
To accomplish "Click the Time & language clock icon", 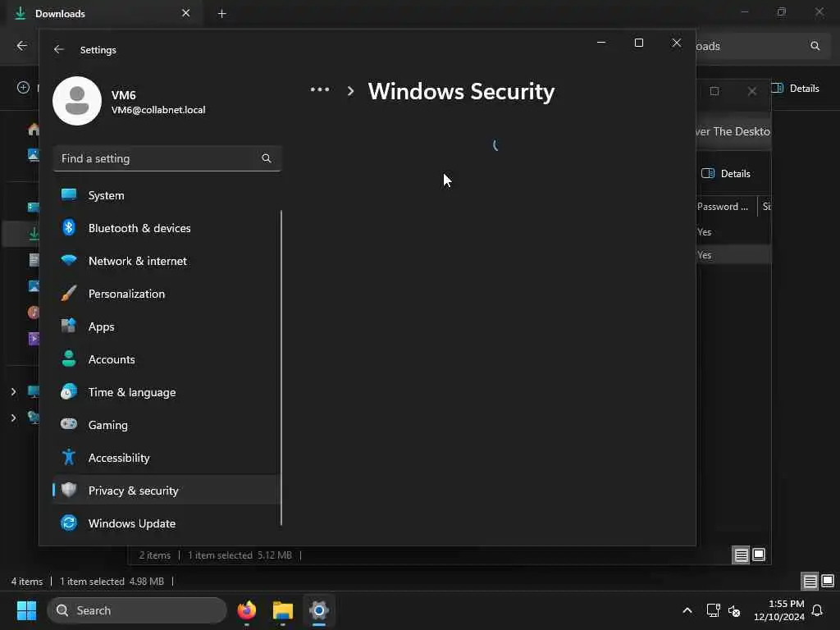I will pyautogui.click(x=69, y=391).
